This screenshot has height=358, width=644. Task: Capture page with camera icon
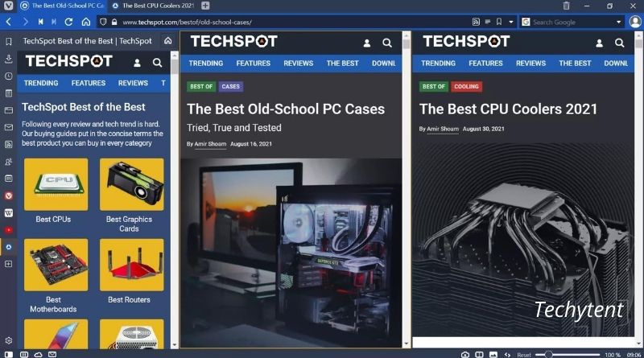465,354
